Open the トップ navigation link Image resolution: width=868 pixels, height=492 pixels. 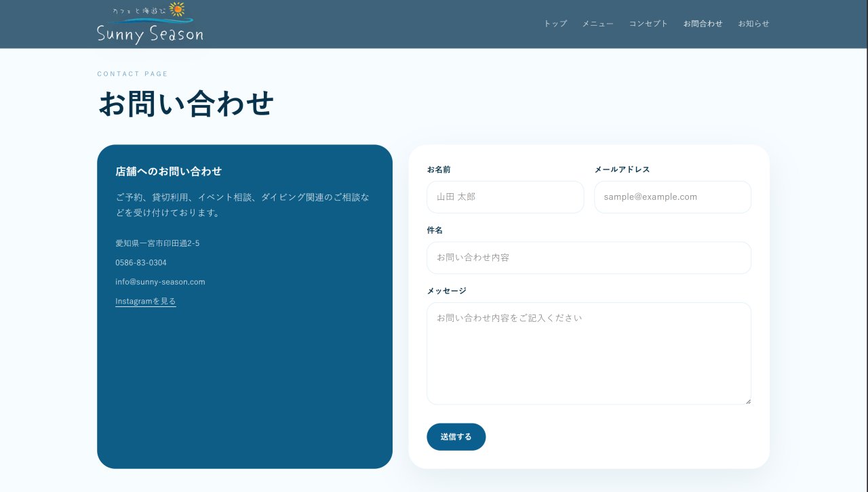[555, 24]
